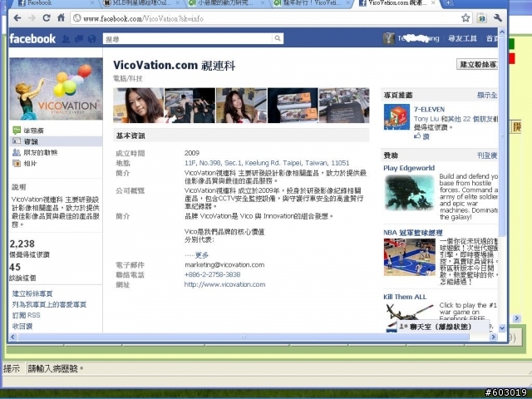Click the 尋友工具 header link
This screenshot has width=532, height=399.
click(462, 38)
